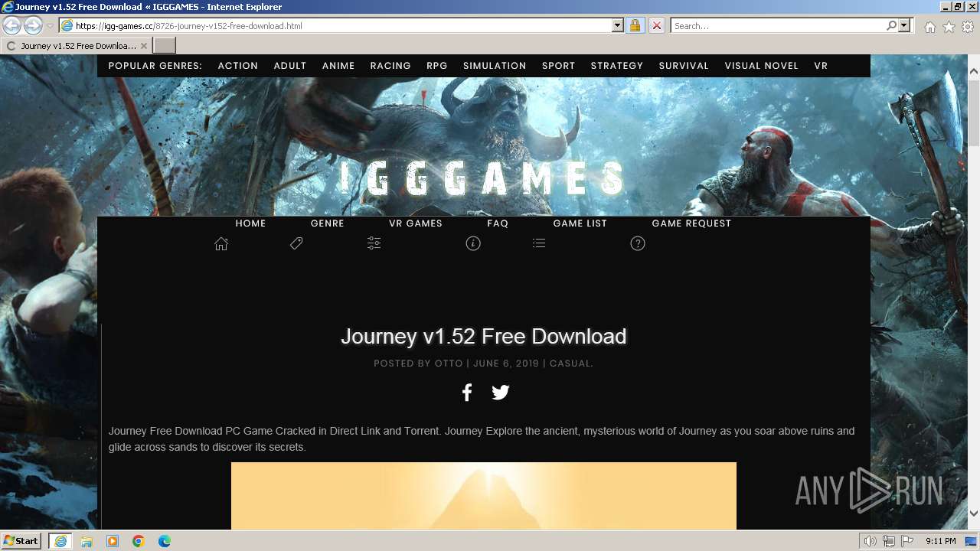980x551 pixels.
Task: Open Microsoft Edge from taskbar
Action: (165, 541)
